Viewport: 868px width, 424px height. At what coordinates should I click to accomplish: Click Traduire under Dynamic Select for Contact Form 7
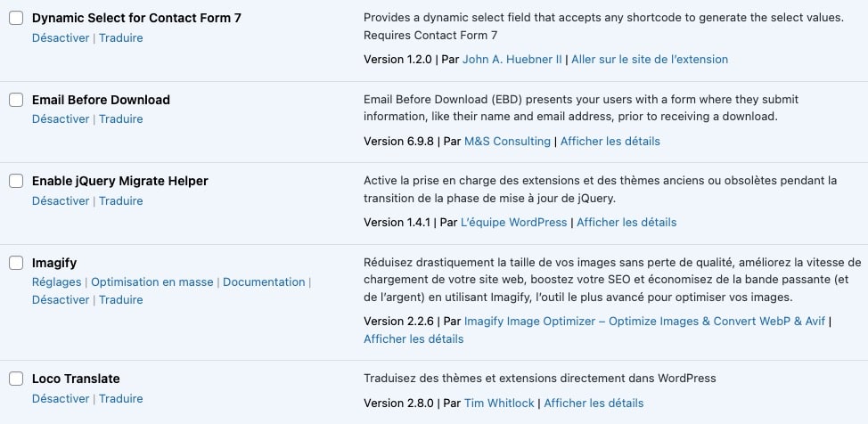120,37
